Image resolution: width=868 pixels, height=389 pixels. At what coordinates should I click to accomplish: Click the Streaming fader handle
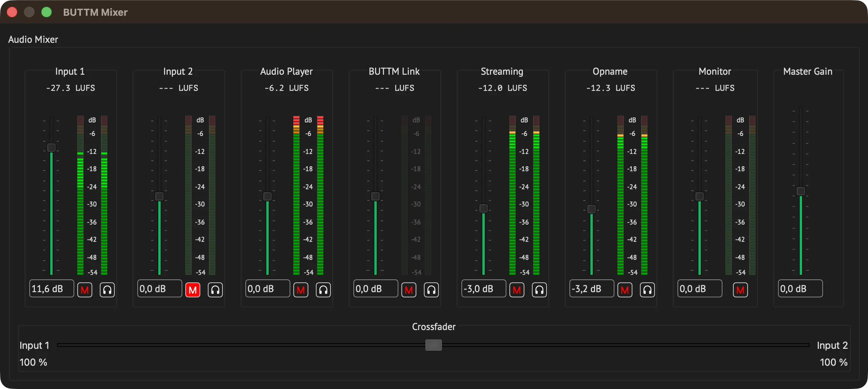(484, 208)
